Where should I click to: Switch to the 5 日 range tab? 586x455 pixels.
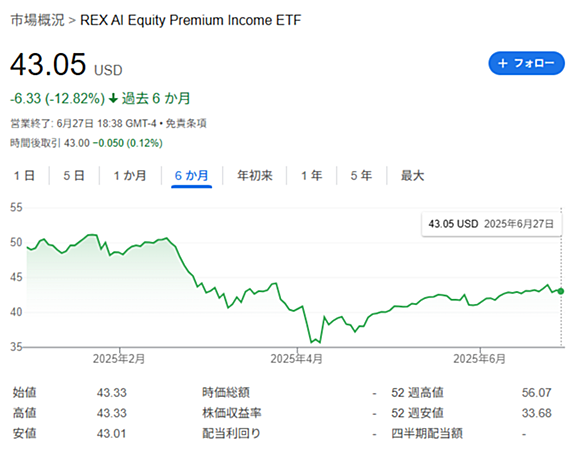74,175
